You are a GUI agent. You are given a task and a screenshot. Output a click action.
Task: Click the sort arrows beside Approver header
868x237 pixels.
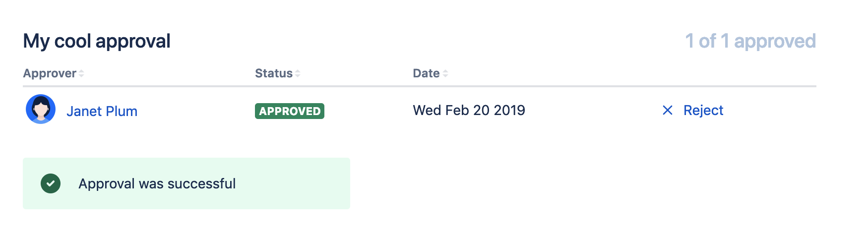pos(81,73)
